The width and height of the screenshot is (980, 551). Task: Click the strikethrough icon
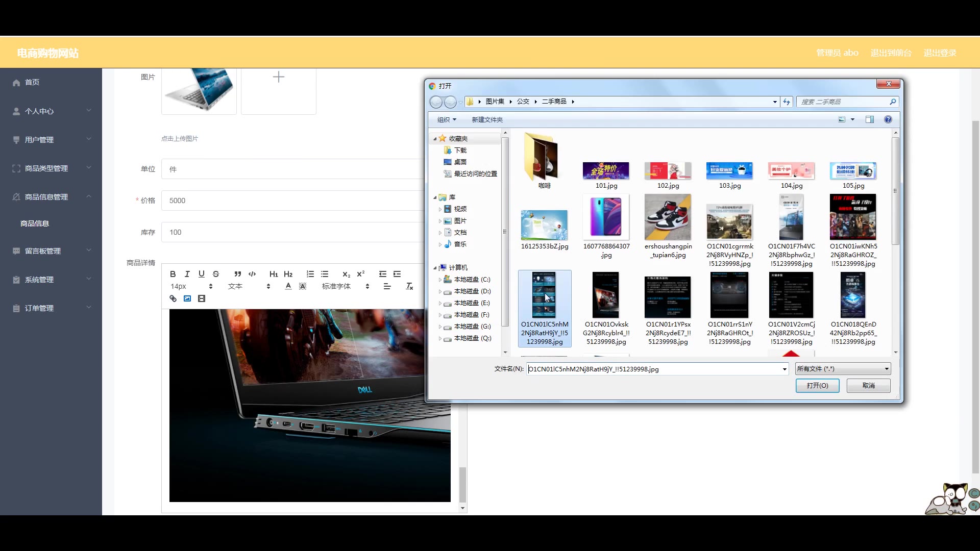pos(216,274)
